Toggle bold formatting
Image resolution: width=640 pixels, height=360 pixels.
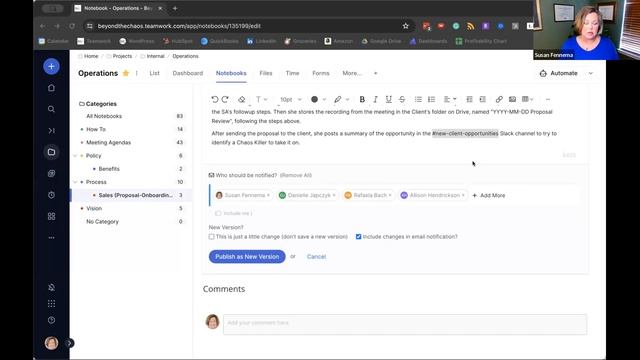(362, 99)
